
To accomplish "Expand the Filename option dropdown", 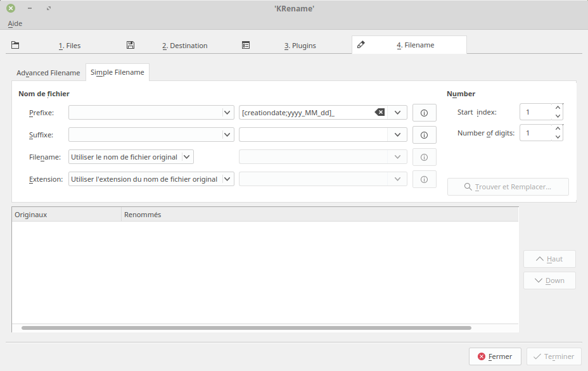I will [x=187, y=157].
